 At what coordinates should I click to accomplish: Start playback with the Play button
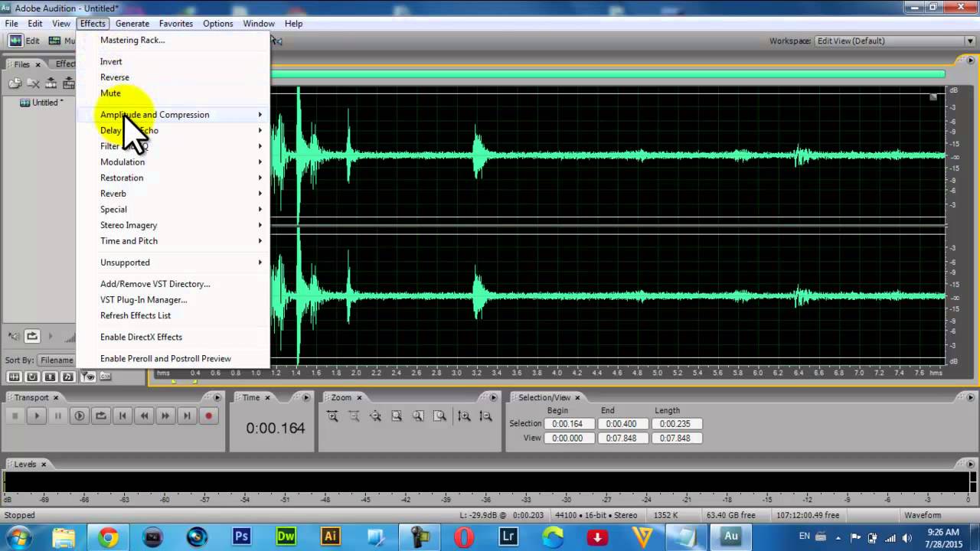click(36, 416)
